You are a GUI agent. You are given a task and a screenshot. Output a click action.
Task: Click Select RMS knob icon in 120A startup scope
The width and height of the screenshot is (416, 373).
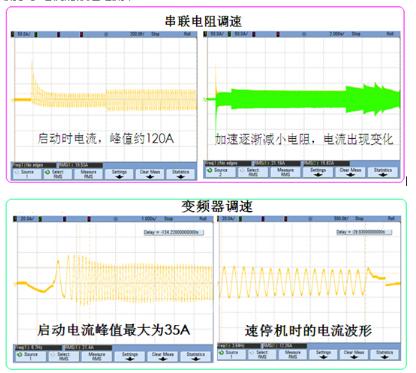(x=48, y=172)
